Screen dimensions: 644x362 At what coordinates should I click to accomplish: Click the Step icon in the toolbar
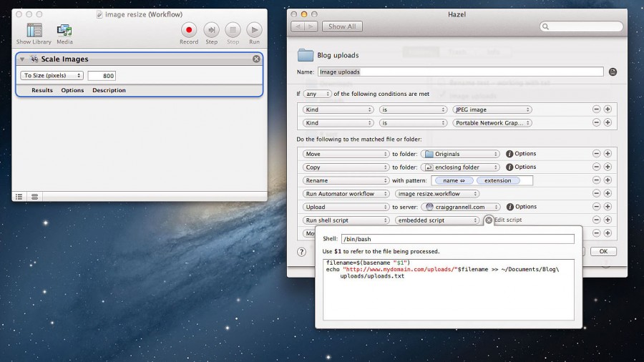coord(211,30)
